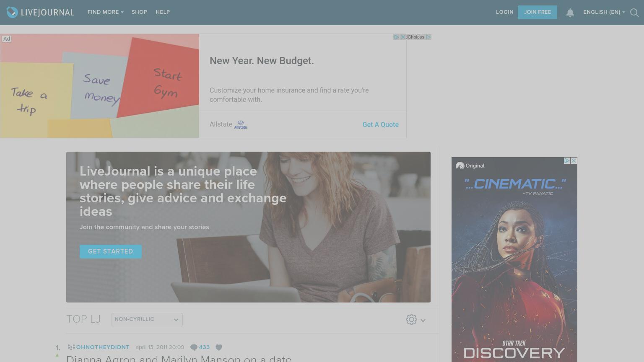Open notifications bell icon
This screenshot has width=644, height=362.
click(x=570, y=13)
